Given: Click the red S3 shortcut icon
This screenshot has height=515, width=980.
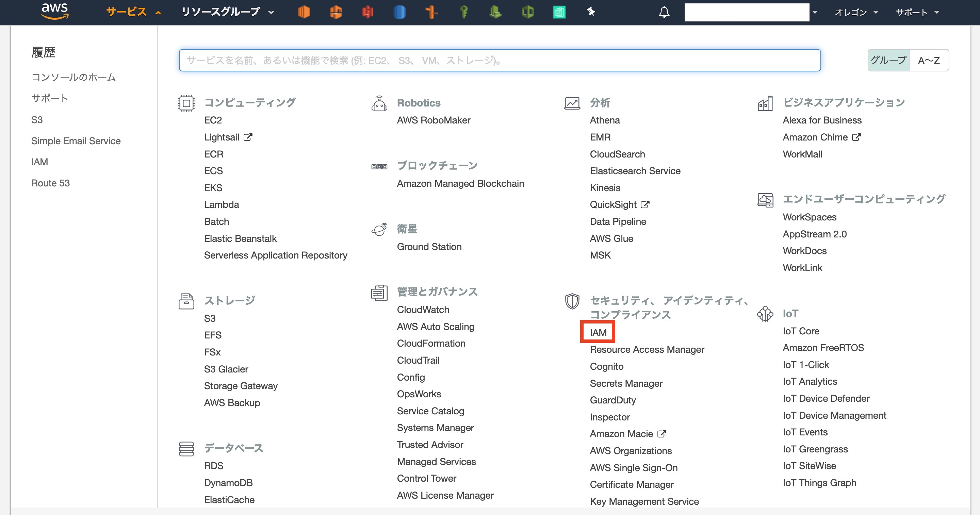Looking at the screenshot, I should [x=367, y=12].
